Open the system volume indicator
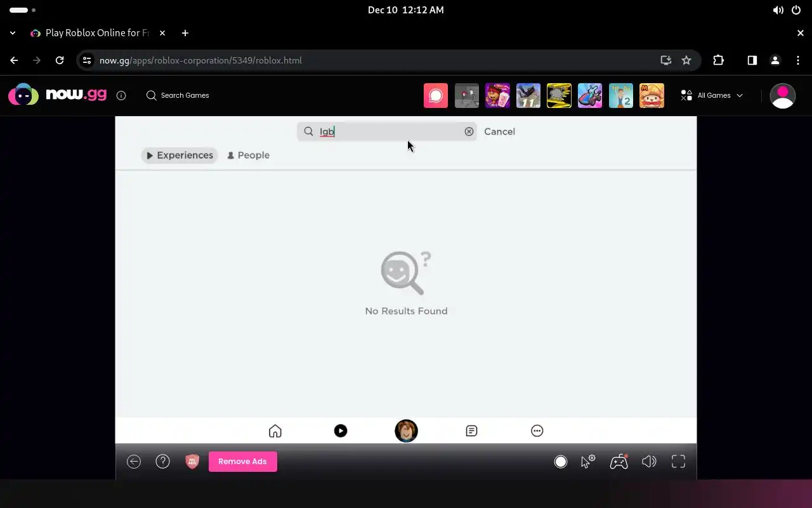The width and height of the screenshot is (812, 508). (x=778, y=10)
